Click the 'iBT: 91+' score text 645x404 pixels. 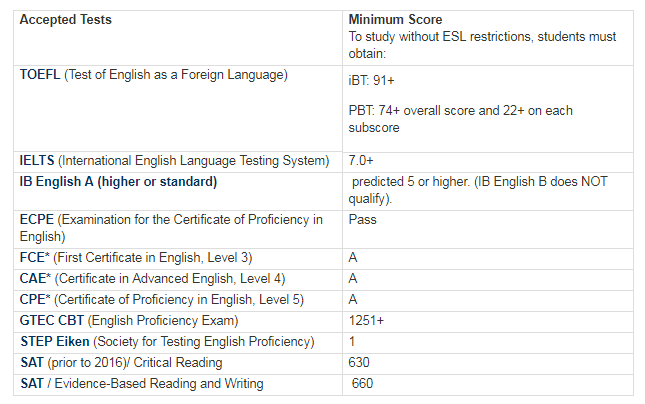(x=373, y=78)
